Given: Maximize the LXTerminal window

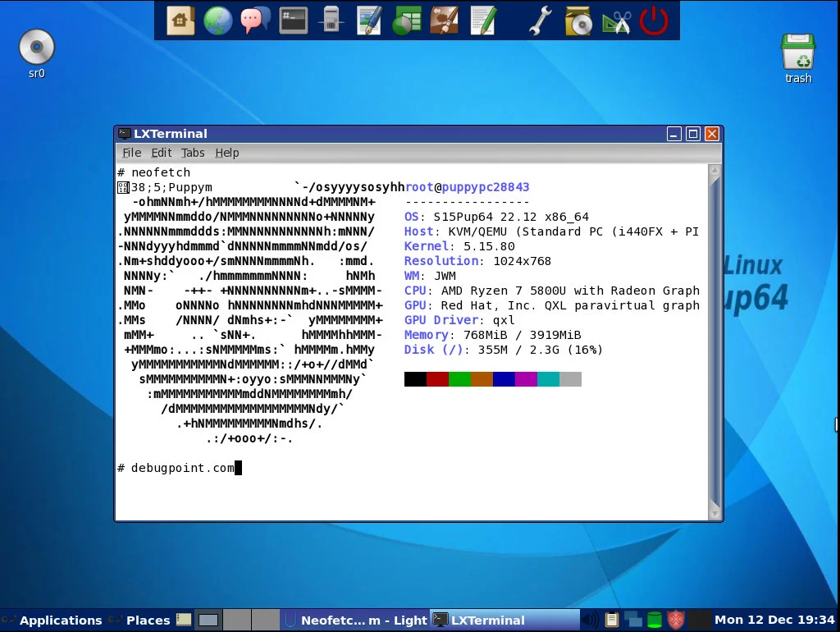Looking at the screenshot, I should pos(692,134).
